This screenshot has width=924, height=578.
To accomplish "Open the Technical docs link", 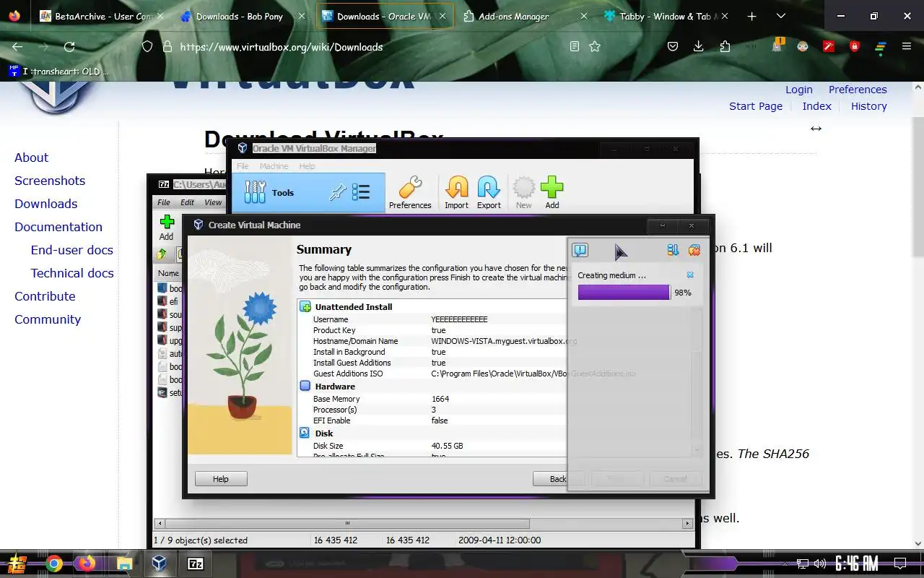I will [72, 273].
